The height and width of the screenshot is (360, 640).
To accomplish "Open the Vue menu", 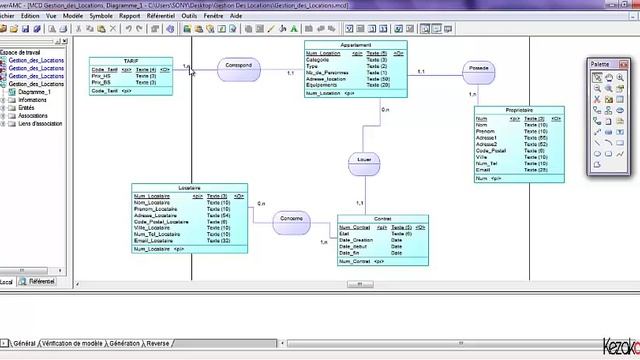I will tap(51, 16).
